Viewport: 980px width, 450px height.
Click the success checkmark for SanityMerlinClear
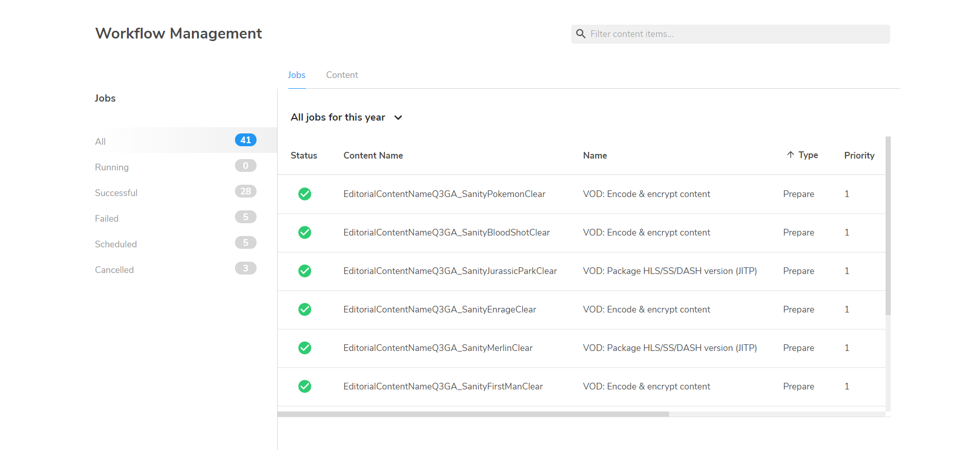pos(305,348)
